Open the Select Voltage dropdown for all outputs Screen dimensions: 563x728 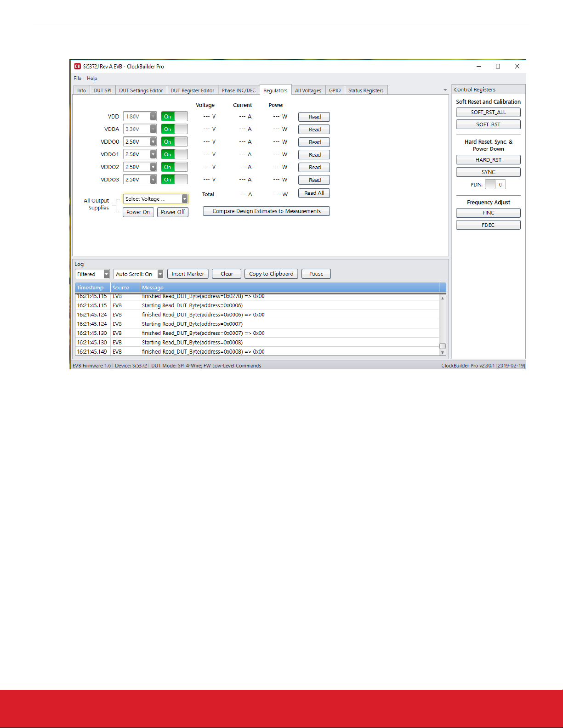(x=155, y=199)
